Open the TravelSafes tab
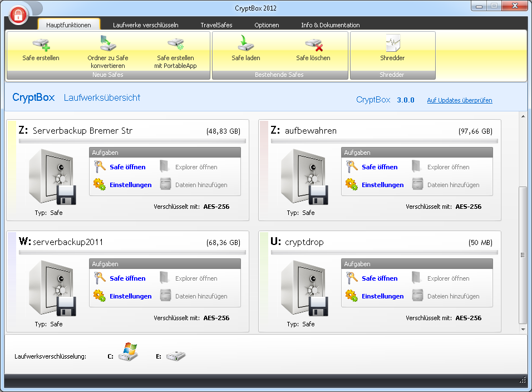 tap(216, 24)
